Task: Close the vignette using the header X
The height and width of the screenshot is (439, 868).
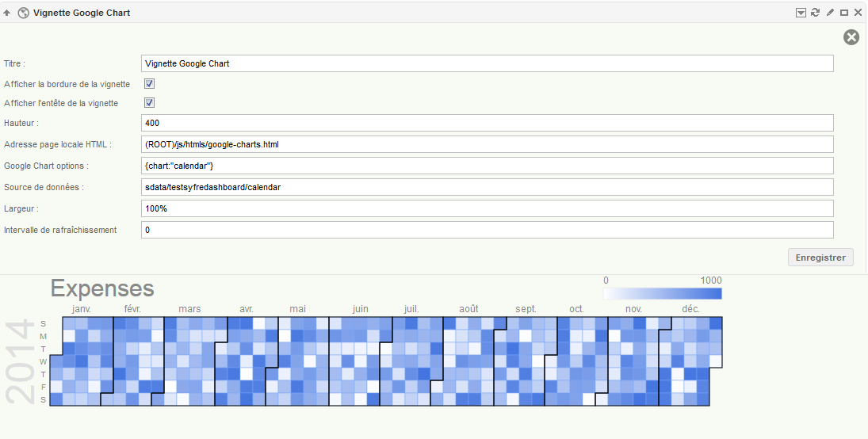Action: click(x=858, y=13)
